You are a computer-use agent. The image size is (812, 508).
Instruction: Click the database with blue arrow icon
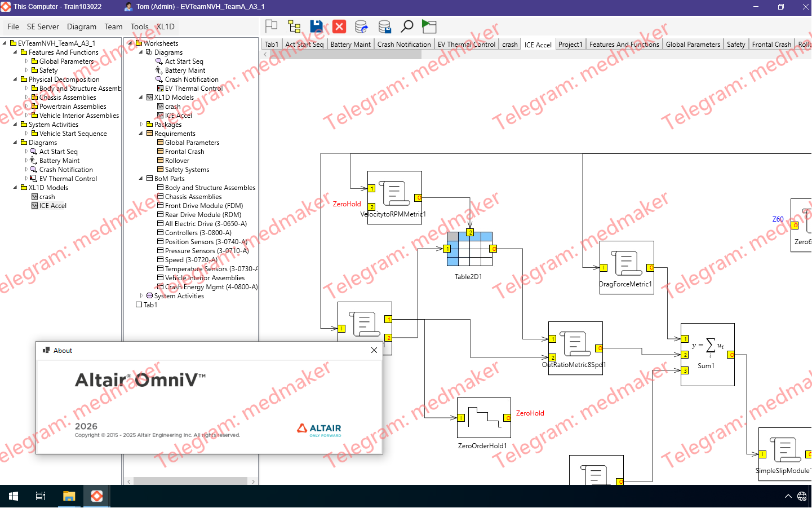point(361,26)
